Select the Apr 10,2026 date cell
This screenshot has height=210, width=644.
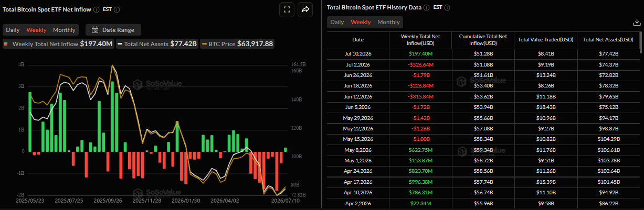pyautogui.click(x=357, y=192)
